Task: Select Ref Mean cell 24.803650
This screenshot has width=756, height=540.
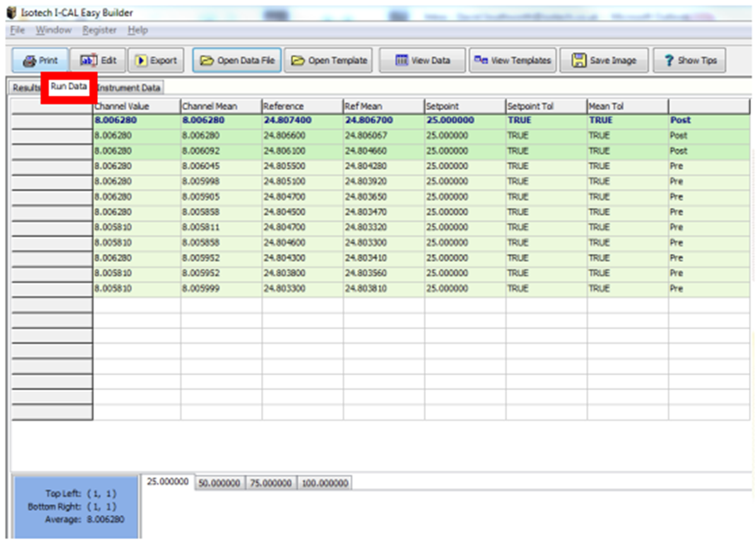Action: [x=384, y=197]
